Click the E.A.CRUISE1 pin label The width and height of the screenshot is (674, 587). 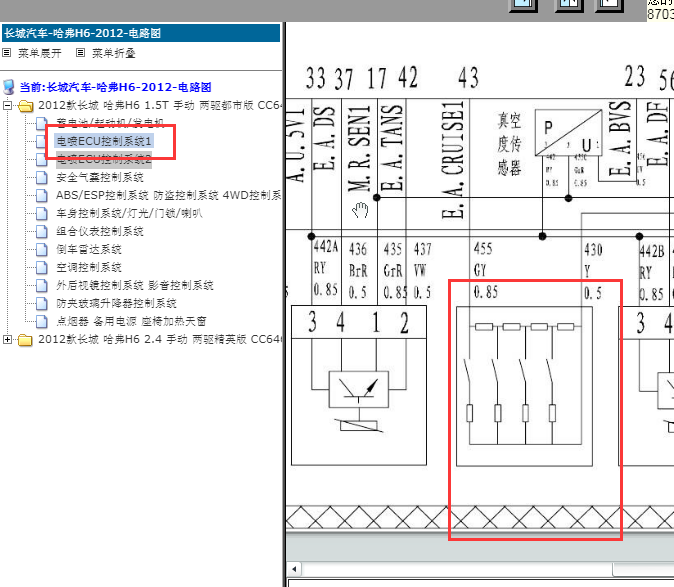click(x=453, y=160)
